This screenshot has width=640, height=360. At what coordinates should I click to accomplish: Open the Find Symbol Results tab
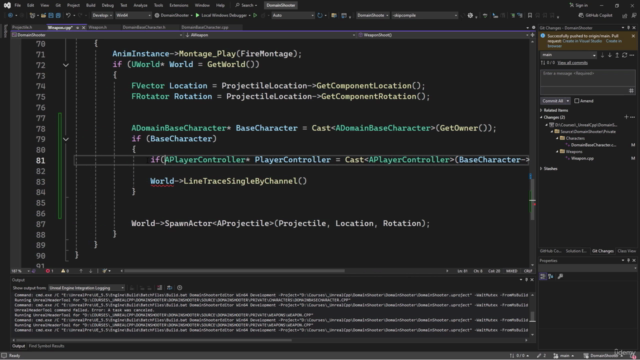47,346
